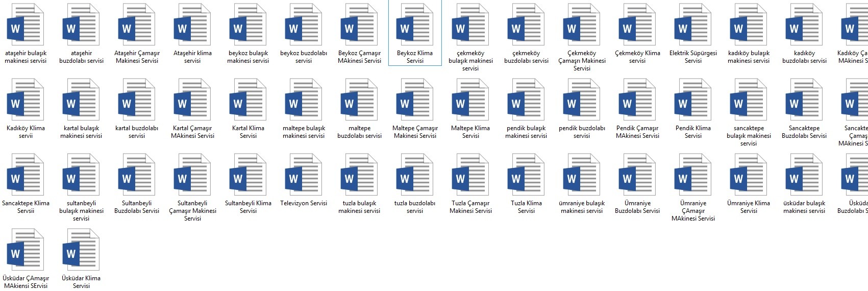Image resolution: width=868 pixels, height=291 pixels.
Task: Select the "Tuzla Klima Servisi" Word icon
Action: pyautogui.click(x=526, y=175)
